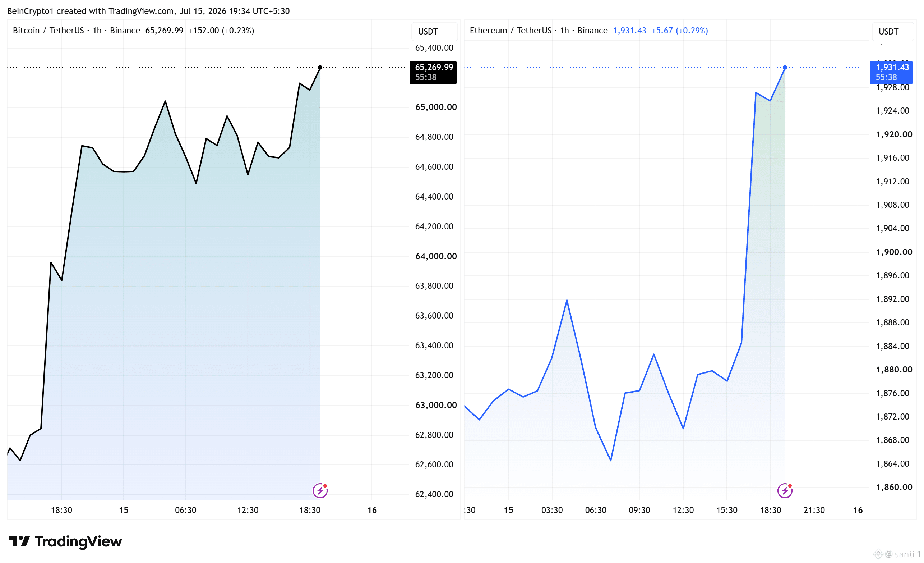Click the "1,884.00" price axis label

point(892,346)
